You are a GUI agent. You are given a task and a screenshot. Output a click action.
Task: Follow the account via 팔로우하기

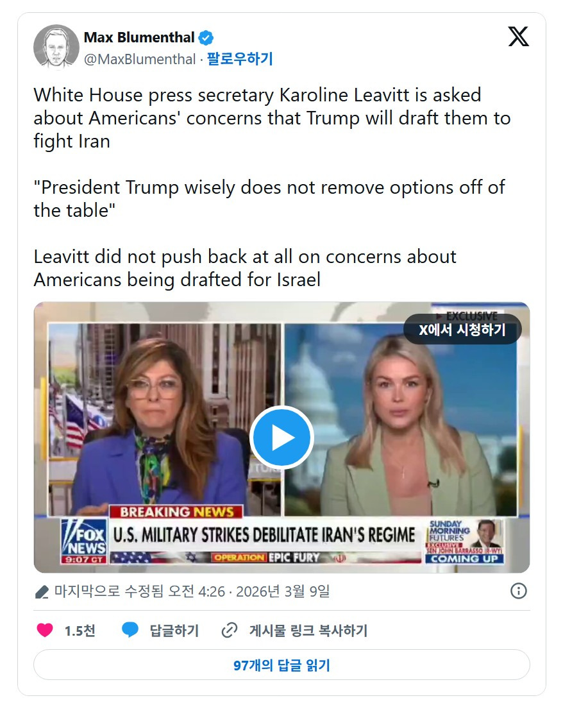[x=240, y=59]
